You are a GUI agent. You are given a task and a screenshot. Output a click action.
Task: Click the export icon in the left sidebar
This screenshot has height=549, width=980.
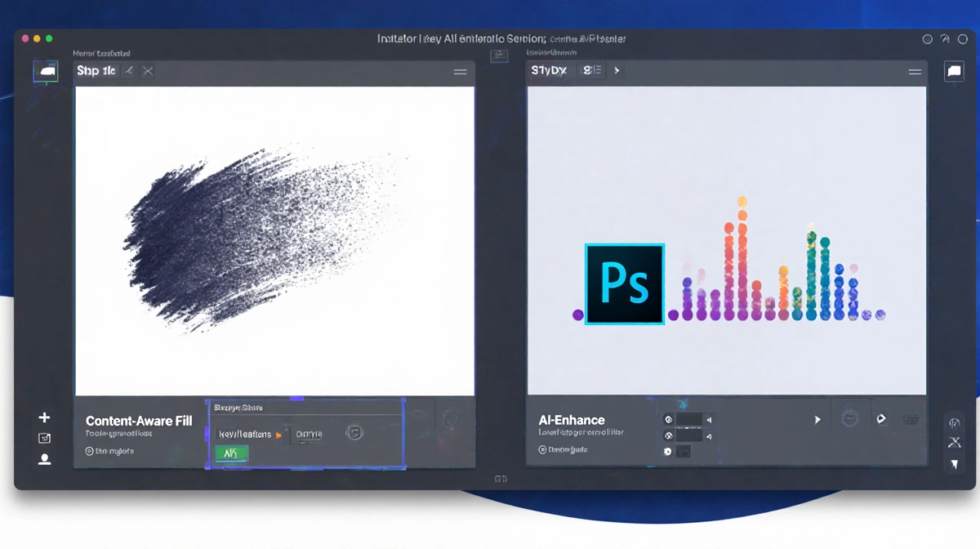44,438
